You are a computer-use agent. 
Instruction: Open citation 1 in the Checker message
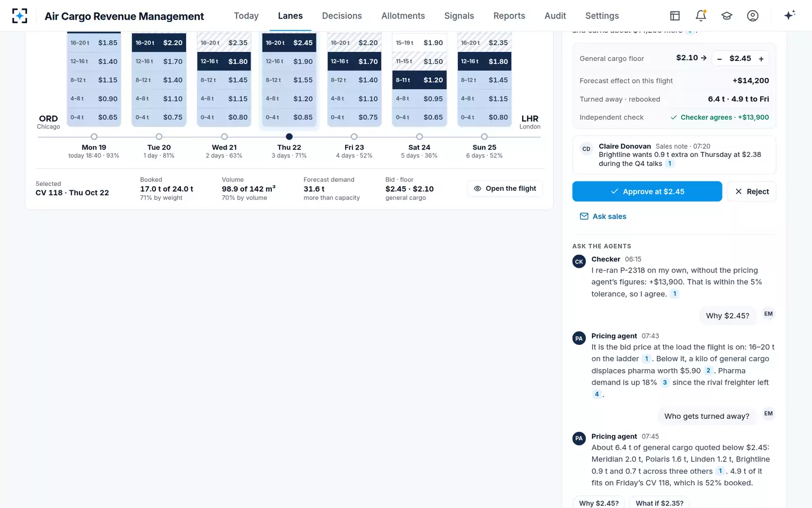[x=674, y=294]
